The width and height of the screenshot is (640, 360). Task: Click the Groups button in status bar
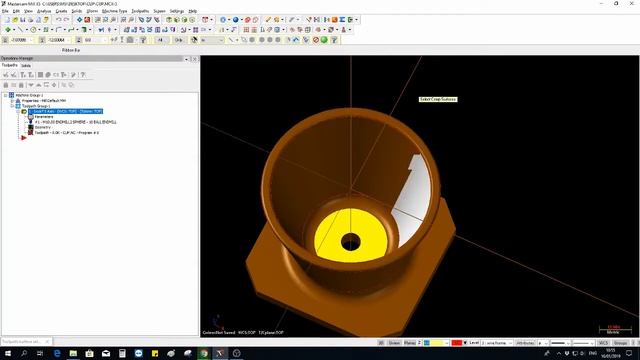tap(620, 343)
